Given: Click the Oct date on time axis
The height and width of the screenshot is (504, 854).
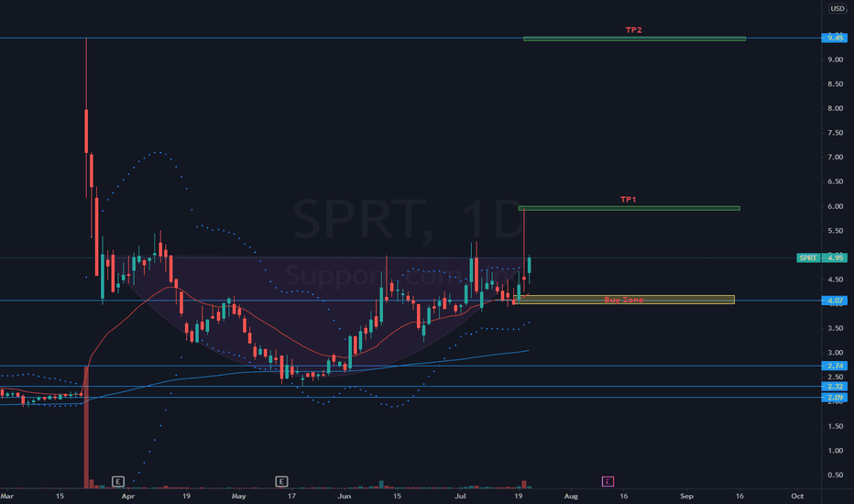Looking at the screenshot, I should click(797, 496).
